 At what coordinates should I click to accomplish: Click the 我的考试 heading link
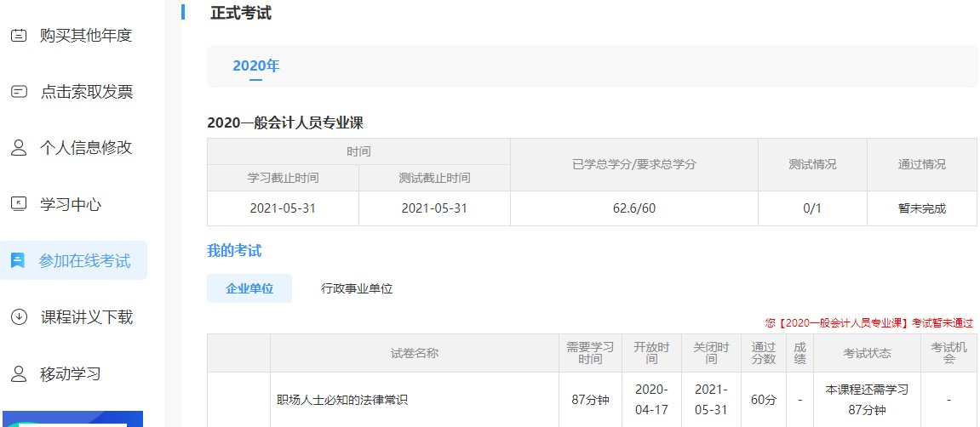[x=234, y=251]
